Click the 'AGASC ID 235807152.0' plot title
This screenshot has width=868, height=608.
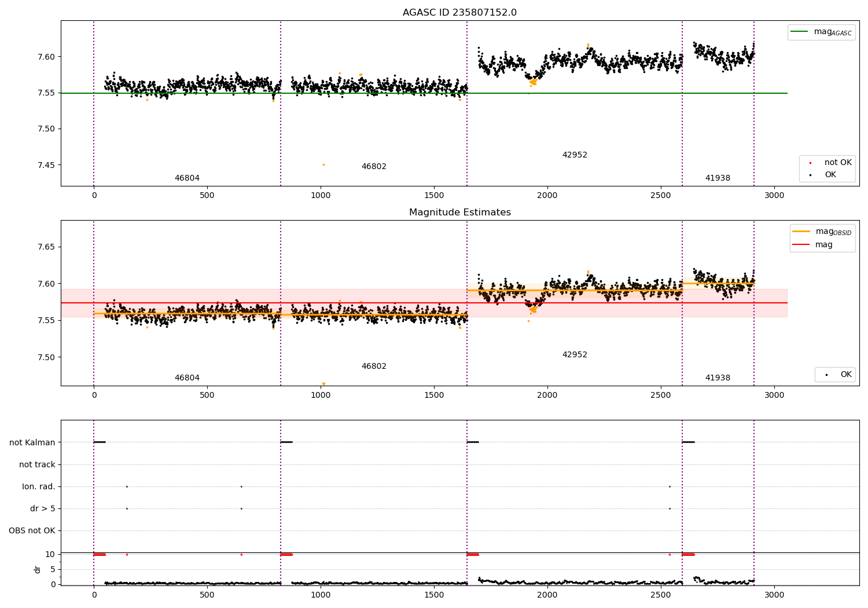[x=459, y=13]
